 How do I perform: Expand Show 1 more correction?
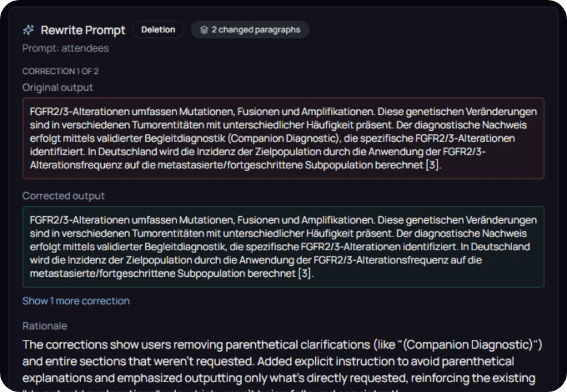click(x=76, y=301)
